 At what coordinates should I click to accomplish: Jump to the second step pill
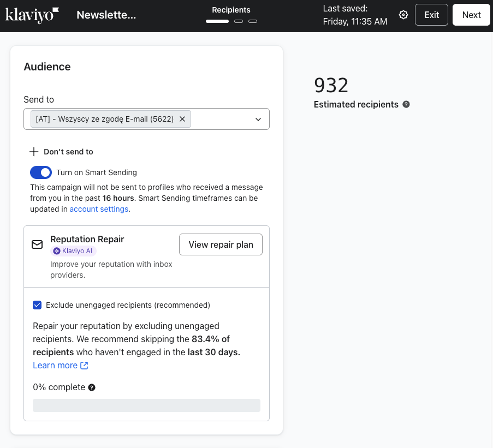[x=239, y=21]
